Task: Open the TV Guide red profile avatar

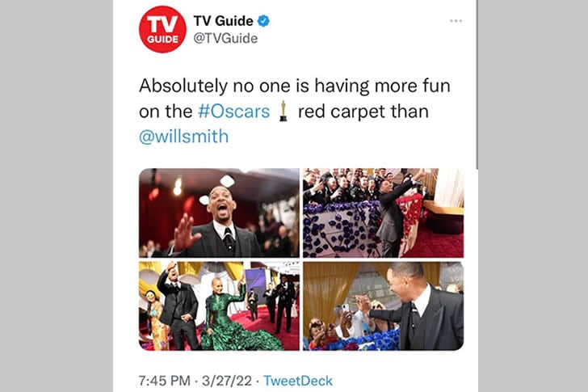Action: coord(162,29)
